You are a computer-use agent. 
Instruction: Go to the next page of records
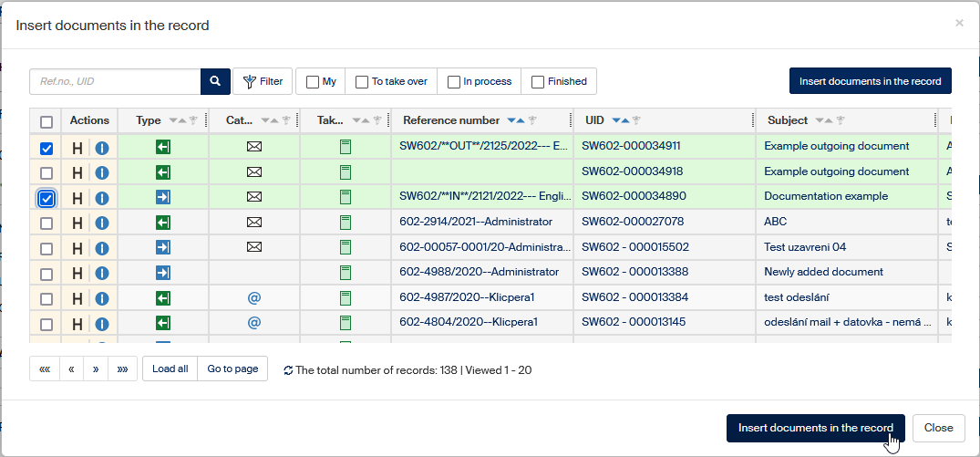click(x=96, y=369)
